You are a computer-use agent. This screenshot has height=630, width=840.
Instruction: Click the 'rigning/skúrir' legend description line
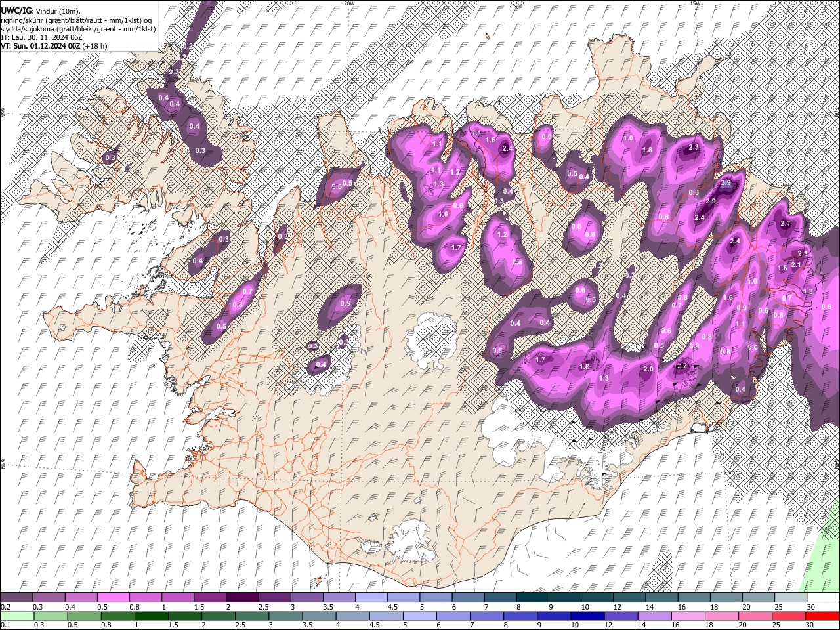coord(76,20)
